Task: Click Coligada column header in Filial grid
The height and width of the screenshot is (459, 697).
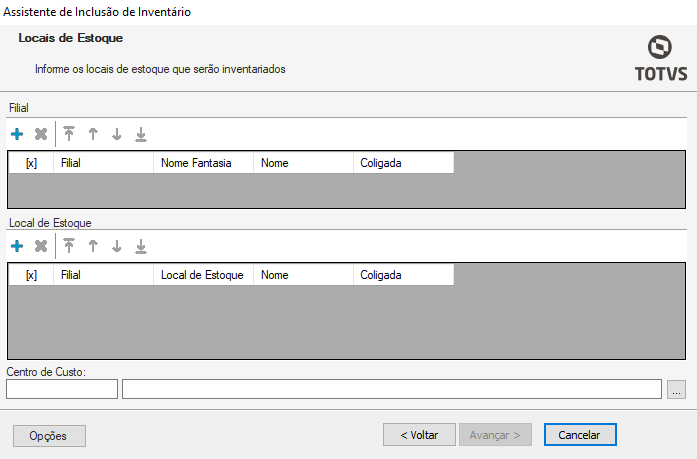Action: (402, 163)
